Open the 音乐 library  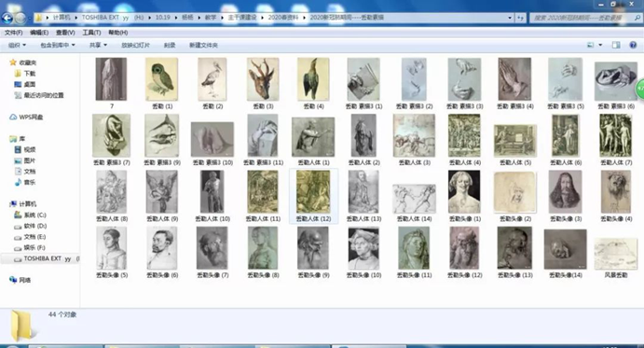[x=24, y=182]
